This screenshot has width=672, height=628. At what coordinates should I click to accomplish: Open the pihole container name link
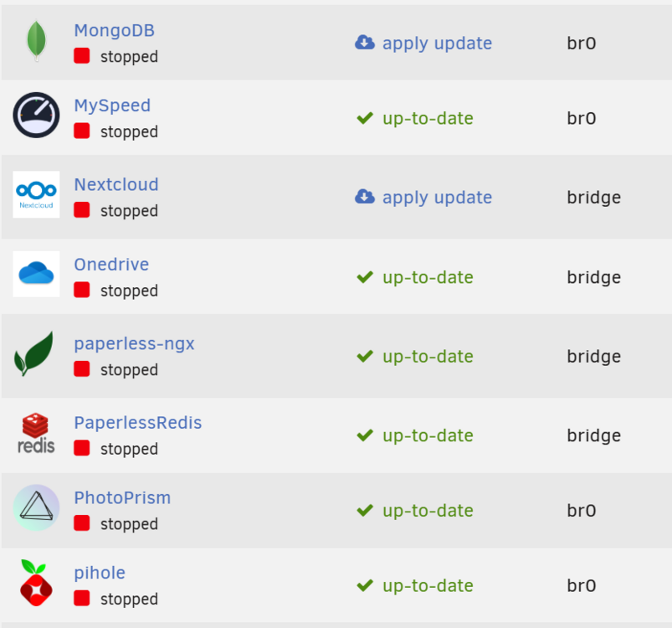tap(100, 573)
